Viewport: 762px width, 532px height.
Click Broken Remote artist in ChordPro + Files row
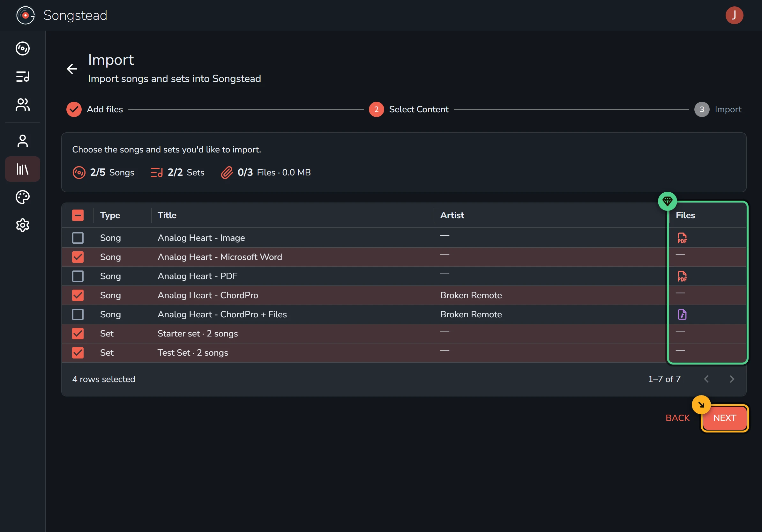(471, 314)
